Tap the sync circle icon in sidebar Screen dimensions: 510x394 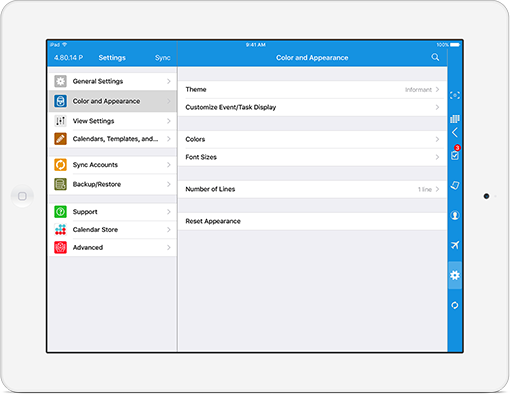[455, 305]
